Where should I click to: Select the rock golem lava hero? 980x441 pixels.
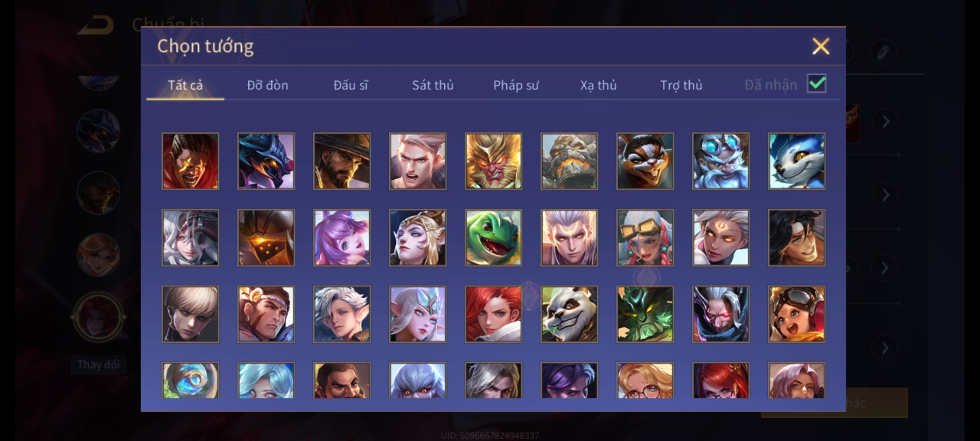tap(569, 161)
